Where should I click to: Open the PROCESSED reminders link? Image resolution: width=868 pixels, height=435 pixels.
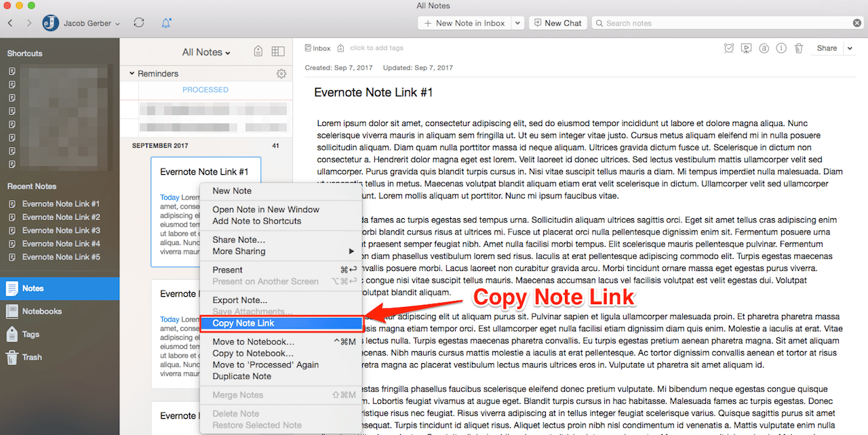coord(205,89)
